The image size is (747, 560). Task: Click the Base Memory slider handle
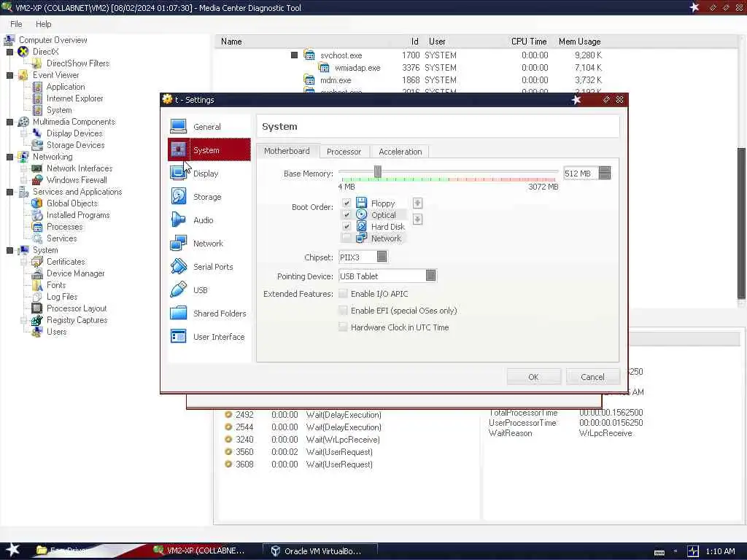(377, 171)
